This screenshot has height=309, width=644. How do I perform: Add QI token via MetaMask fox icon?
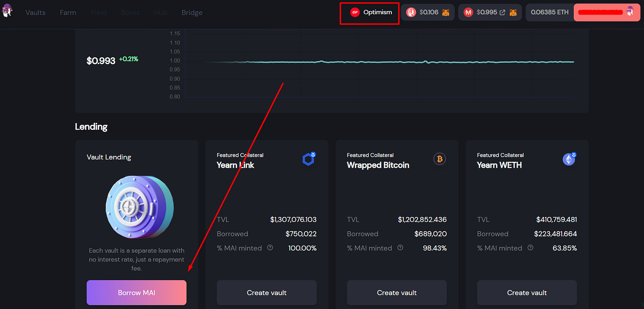pos(446,12)
